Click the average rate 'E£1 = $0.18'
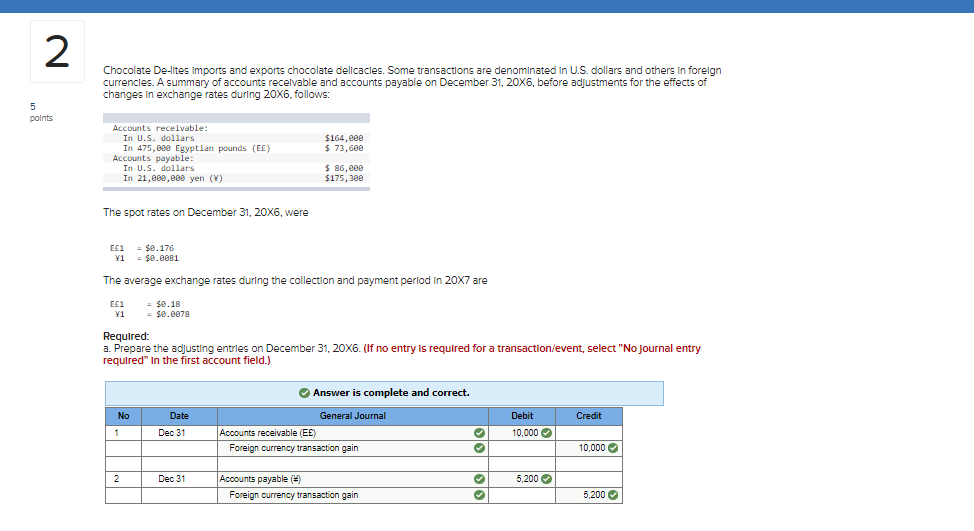 [145, 304]
